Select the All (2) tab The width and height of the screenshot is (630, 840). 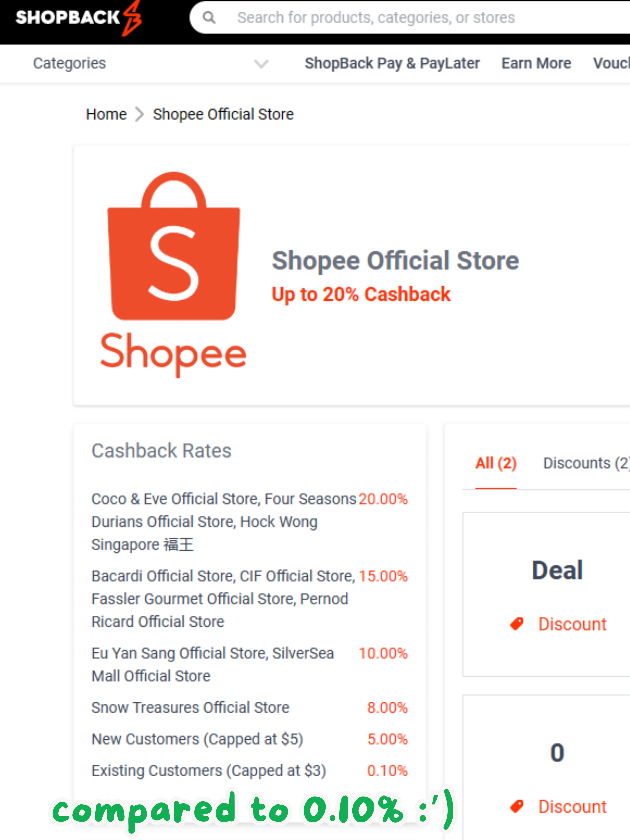496,463
